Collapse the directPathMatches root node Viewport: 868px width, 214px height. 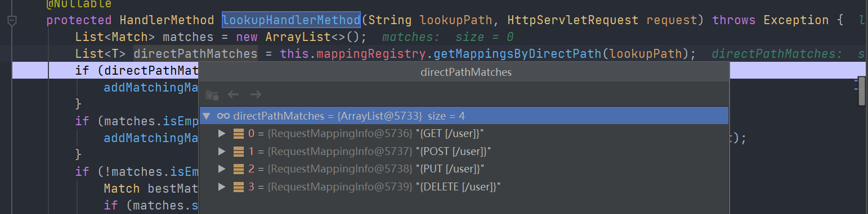point(207,116)
